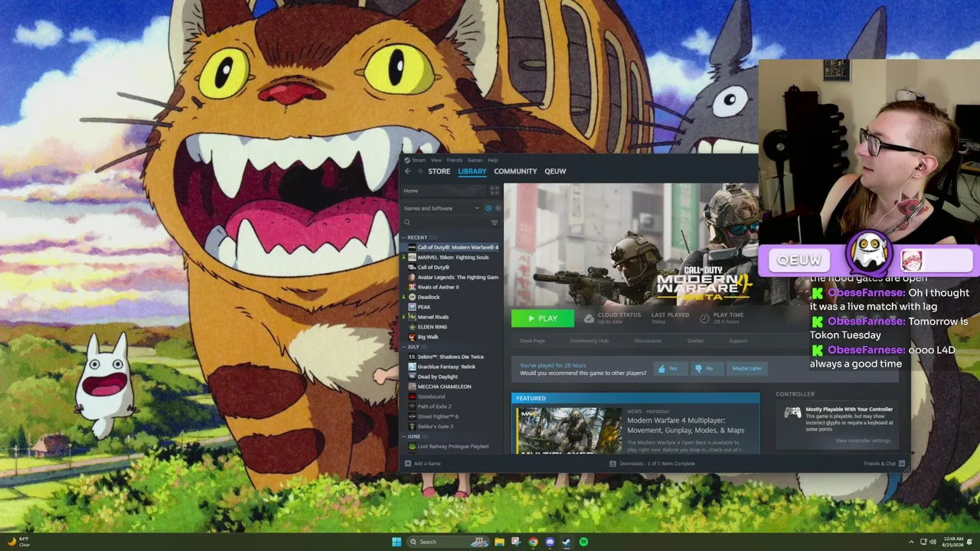Click the ELDEN RING game icon
Viewport: 980px width, 551px height.
(x=412, y=327)
